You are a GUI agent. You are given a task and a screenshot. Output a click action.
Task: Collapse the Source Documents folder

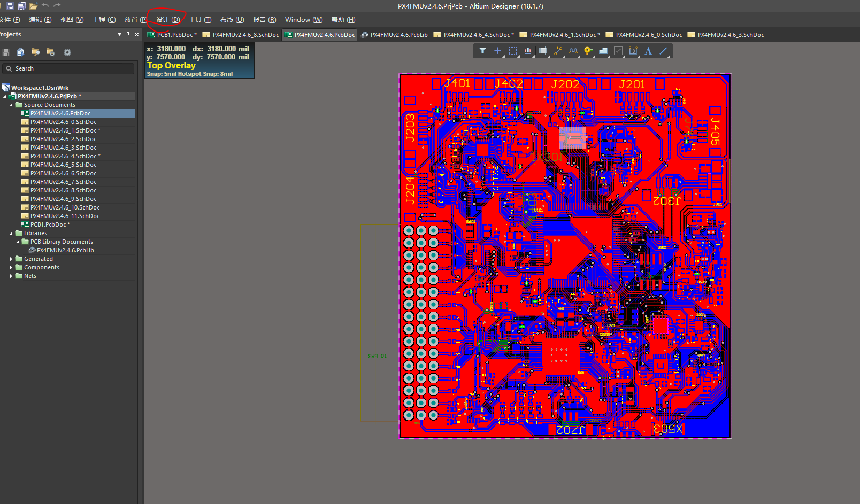click(11, 105)
